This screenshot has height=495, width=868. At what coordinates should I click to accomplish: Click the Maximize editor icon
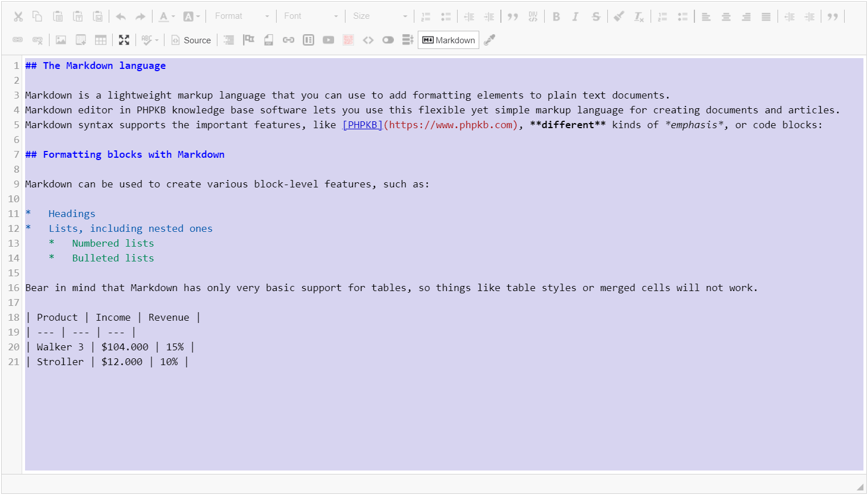(124, 40)
